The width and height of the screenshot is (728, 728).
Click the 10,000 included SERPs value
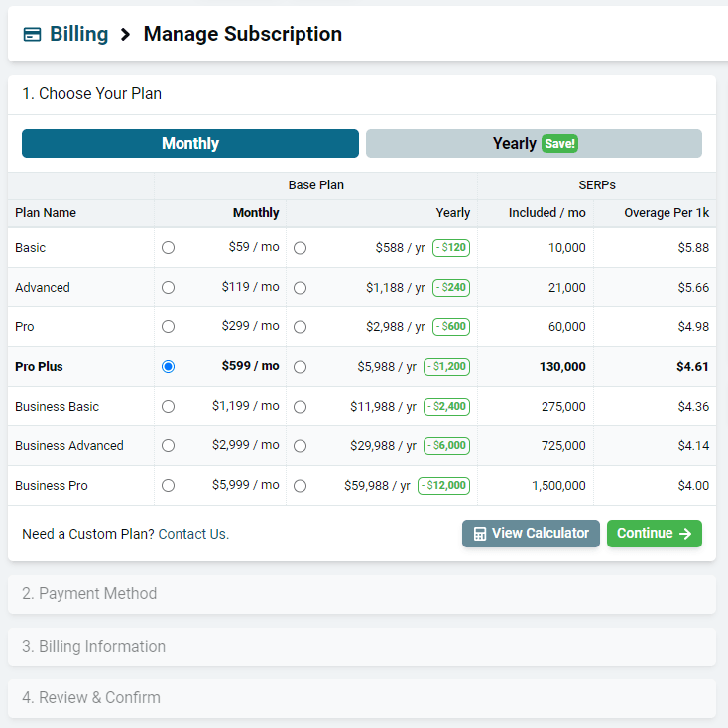click(x=567, y=248)
